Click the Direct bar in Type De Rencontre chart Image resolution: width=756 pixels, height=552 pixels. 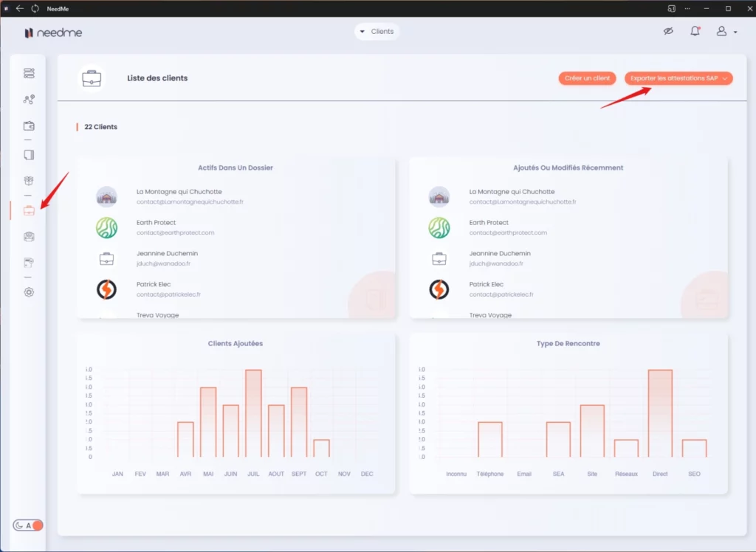coord(659,413)
